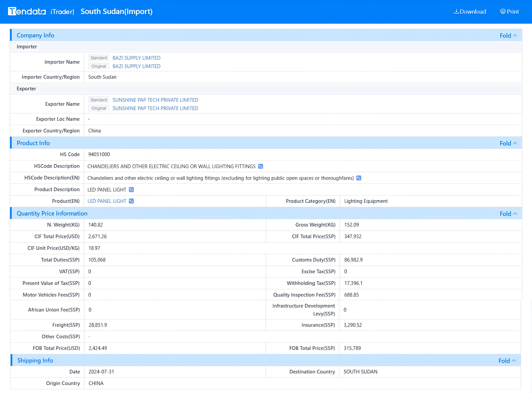This screenshot has width=532, height=393.
Task: Click the Product Info section heading
Action: [x=33, y=143]
